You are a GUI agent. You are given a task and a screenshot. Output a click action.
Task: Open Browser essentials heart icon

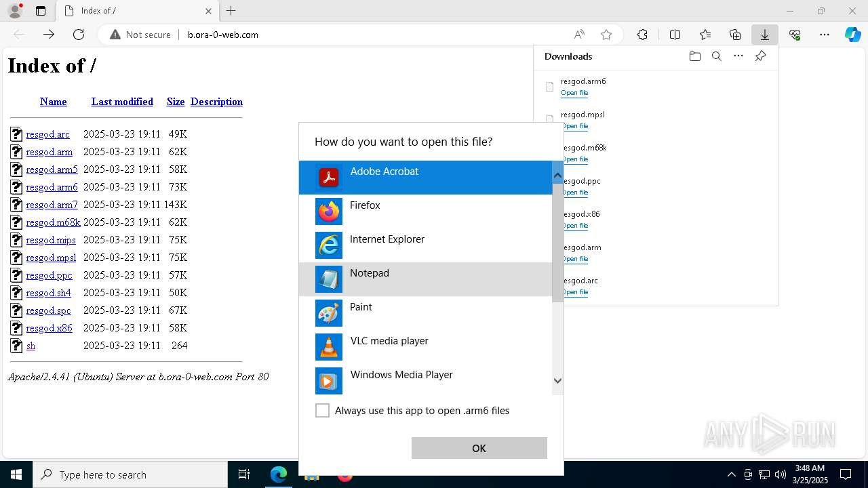(795, 35)
